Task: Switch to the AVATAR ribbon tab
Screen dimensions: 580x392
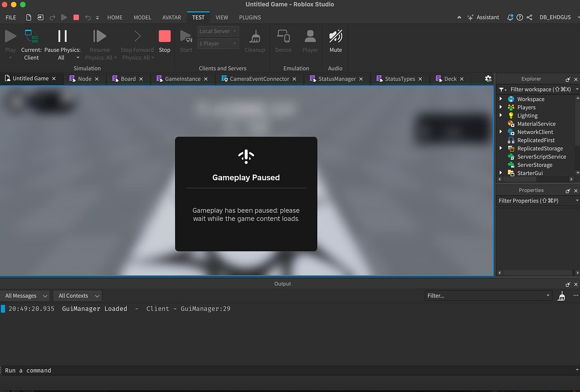Action: coord(172,18)
